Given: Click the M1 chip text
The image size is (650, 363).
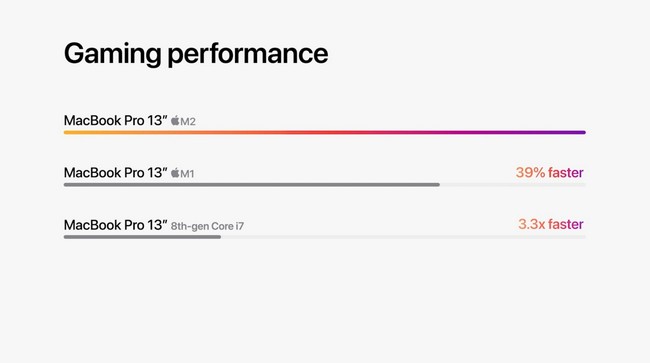Looking at the screenshot, I should pyautogui.click(x=187, y=174).
